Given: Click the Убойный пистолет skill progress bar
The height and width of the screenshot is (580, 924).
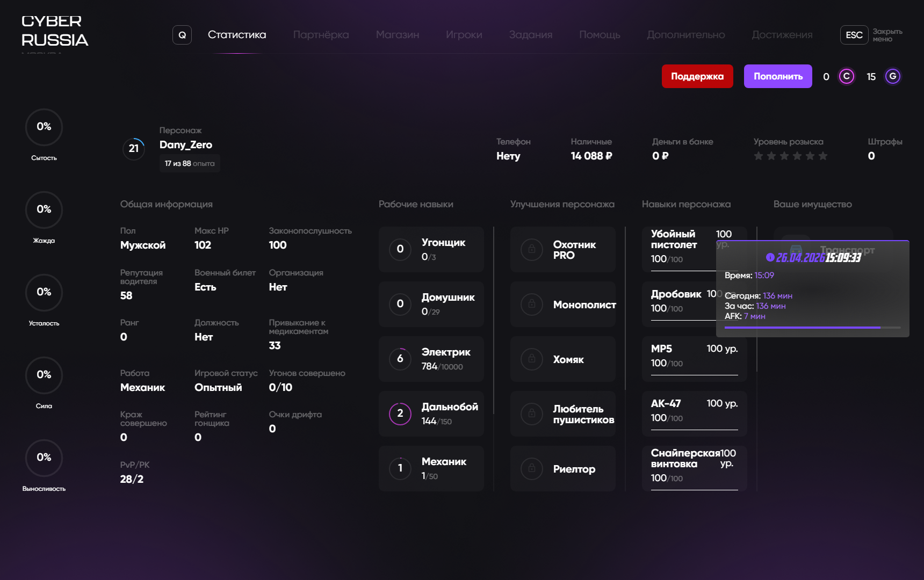Looking at the screenshot, I should click(x=683, y=270).
